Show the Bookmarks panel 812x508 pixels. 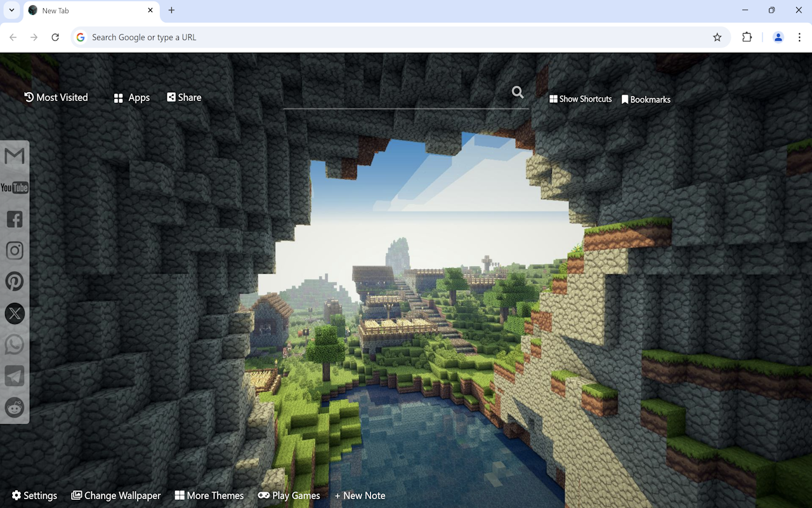coord(646,99)
